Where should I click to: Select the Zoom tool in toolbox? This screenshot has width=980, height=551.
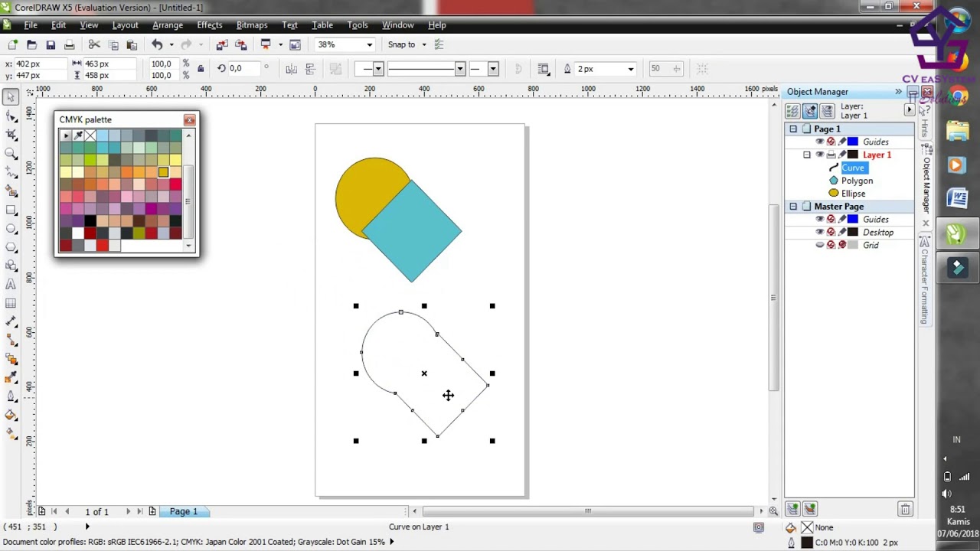pyautogui.click(x=11, y=153)
